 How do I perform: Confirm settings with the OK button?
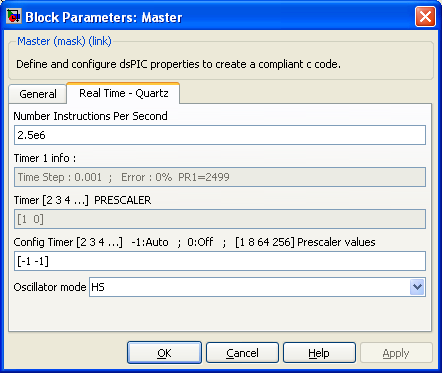(x=164, y=353)
